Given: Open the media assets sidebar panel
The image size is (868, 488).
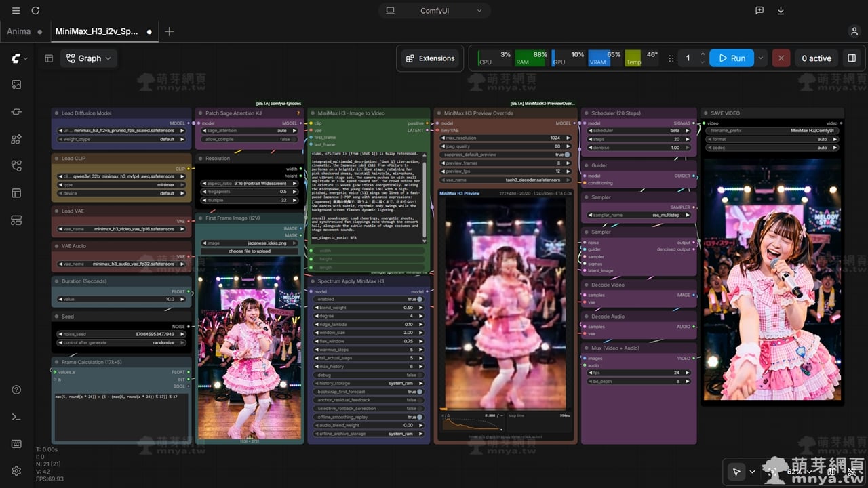Looking at the screenshot, I should 16,85.
